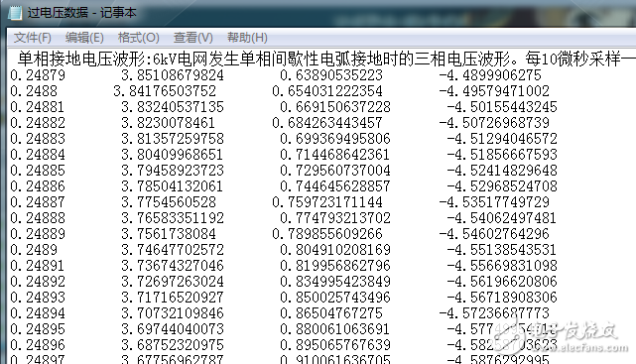Click the value 0.804910208169

point(335,250)
